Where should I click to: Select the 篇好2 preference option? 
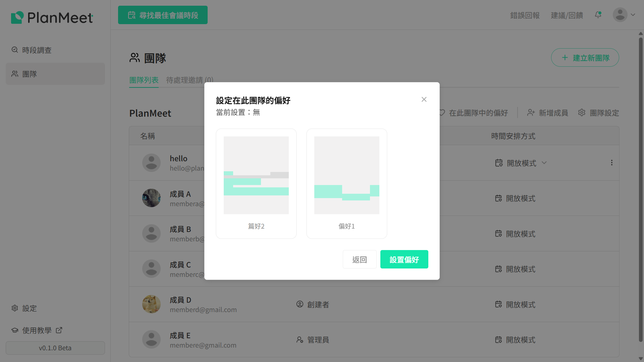point(256,183)
